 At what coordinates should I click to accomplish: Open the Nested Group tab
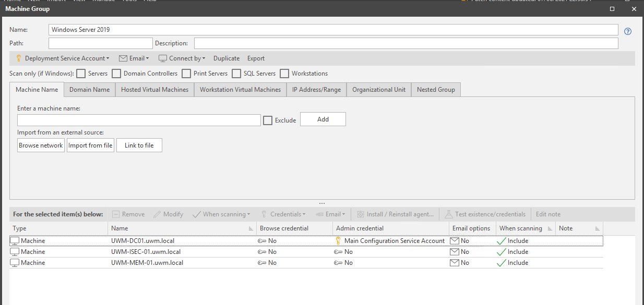pyautogui.click(x=436, y=89)
